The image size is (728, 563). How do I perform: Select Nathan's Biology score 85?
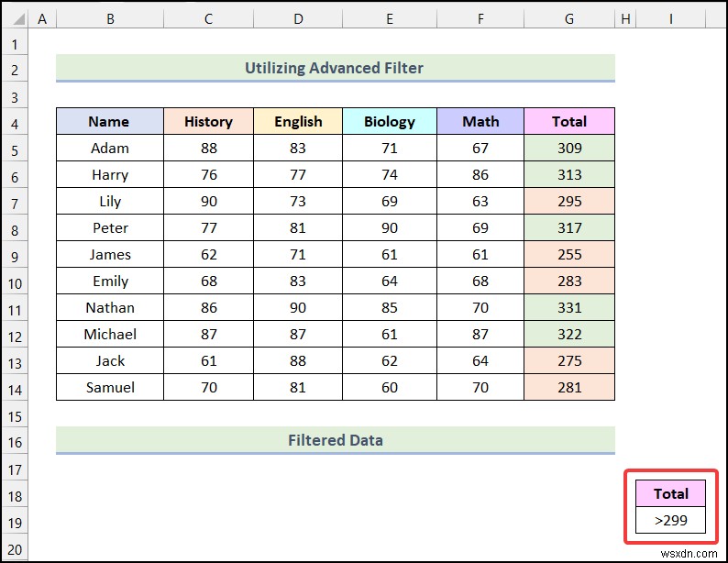tap(390, 307)
